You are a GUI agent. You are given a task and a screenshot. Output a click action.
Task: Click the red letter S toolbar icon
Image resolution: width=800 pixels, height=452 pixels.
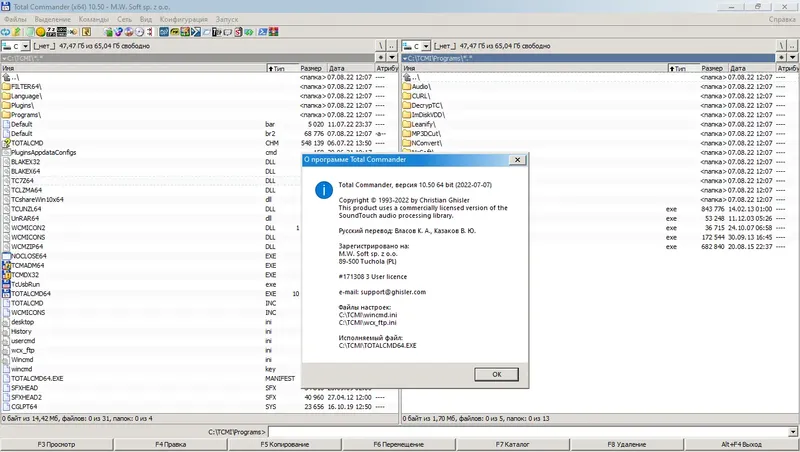point(238,32)
